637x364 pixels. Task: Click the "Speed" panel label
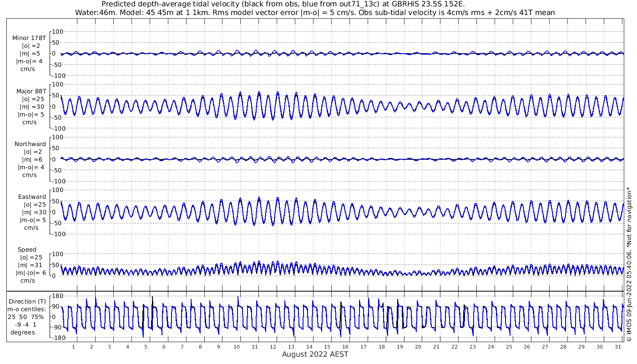pyautogui.click(x=27, y=250)
